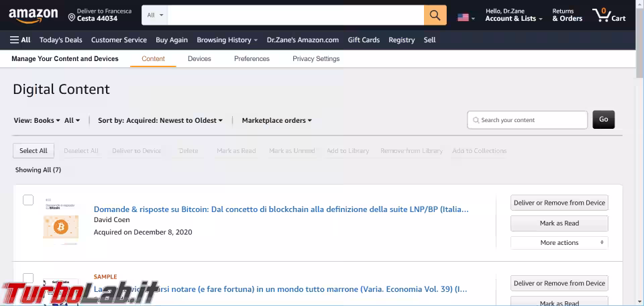644x306 pixels.
Task: Open Account & Lists menu
Action: click(x=513, y=15)
